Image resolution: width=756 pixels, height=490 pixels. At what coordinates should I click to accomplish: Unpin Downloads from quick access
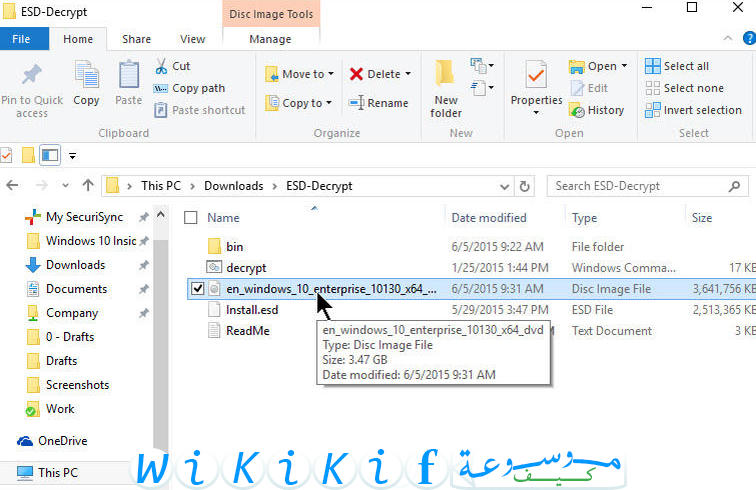(144, 265)
